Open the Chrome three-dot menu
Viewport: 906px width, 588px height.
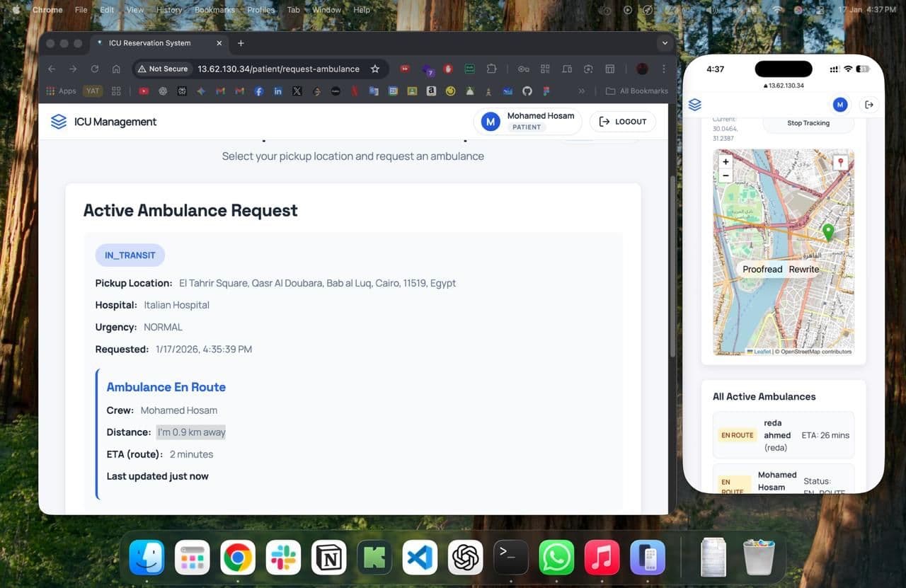coord(663,69)
